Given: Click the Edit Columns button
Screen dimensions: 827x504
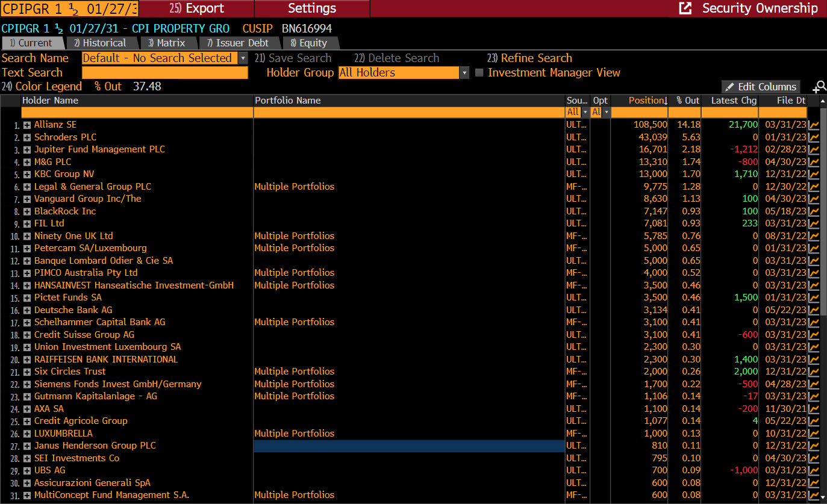Looking at the screenshot, I should [761, 87].
